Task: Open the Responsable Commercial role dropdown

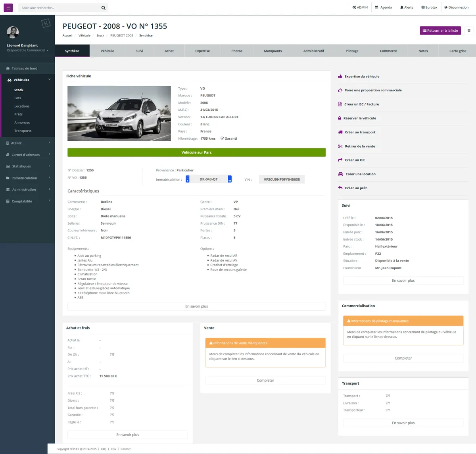Action: (x=27, y=50)
